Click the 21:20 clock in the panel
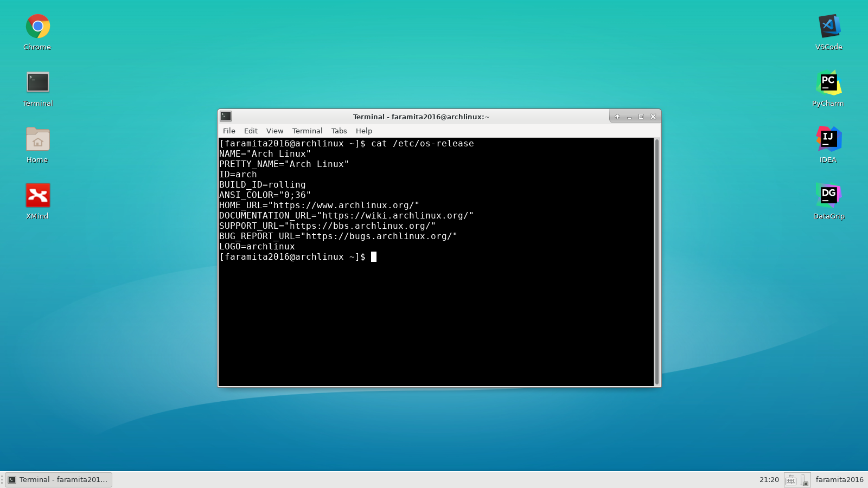 tap(769, 480)
